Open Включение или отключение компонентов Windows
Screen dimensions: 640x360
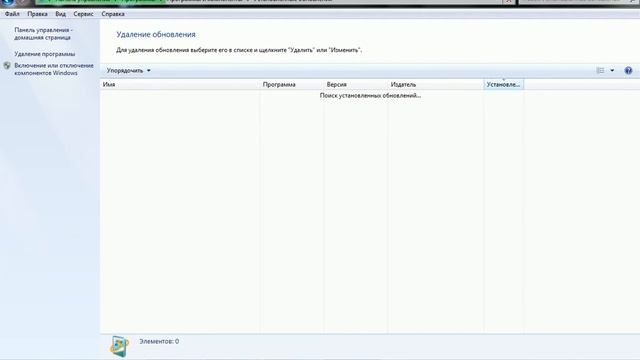(x=54, y=69)
